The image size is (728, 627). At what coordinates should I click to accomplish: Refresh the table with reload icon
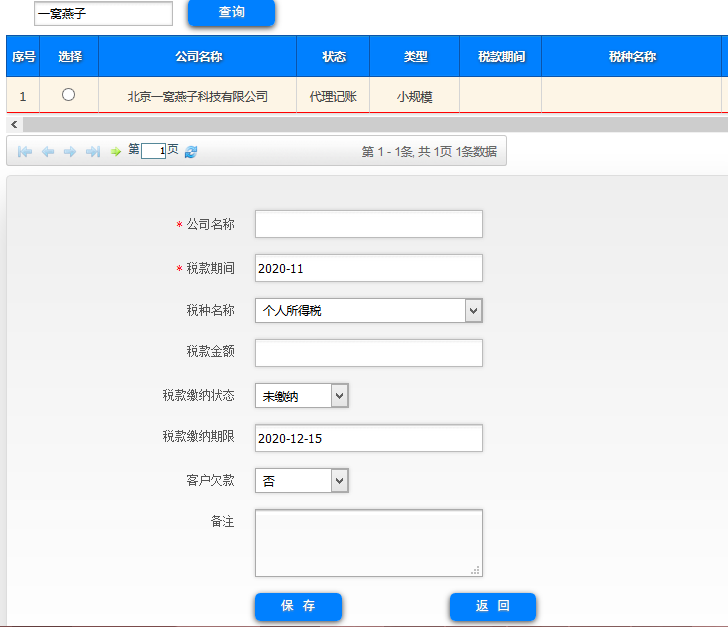click(x=191, y=151)
